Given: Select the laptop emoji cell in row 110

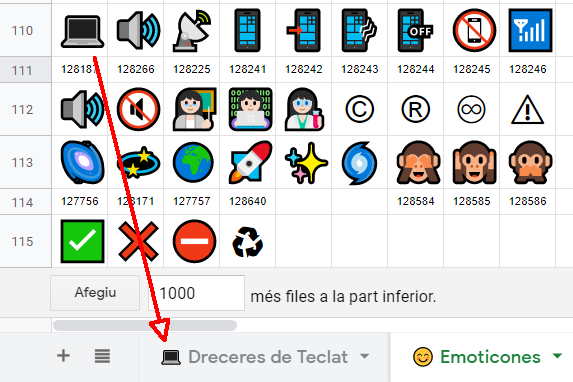Looking at the screenshot, I should point(80,30).
